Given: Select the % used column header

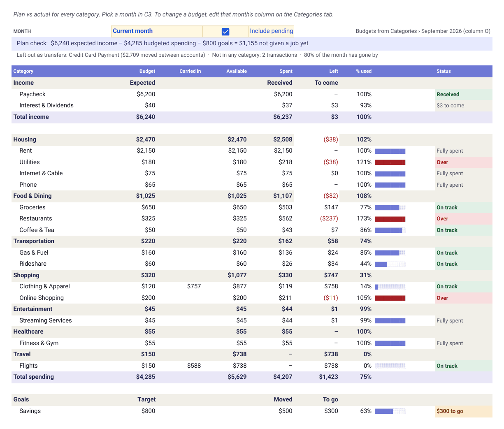Looking at the screenshot, I should (364, 71).
